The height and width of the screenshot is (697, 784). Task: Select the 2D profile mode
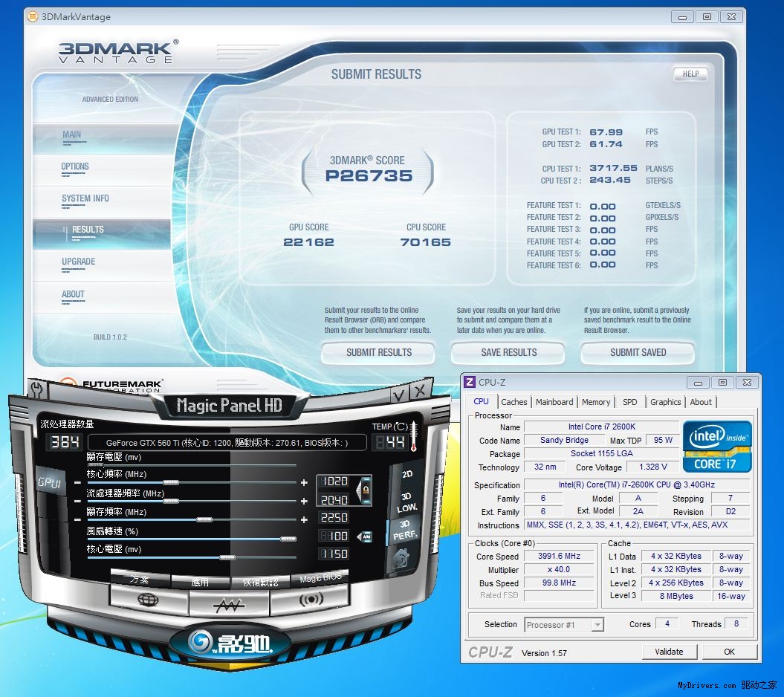(x=407, y=473)
